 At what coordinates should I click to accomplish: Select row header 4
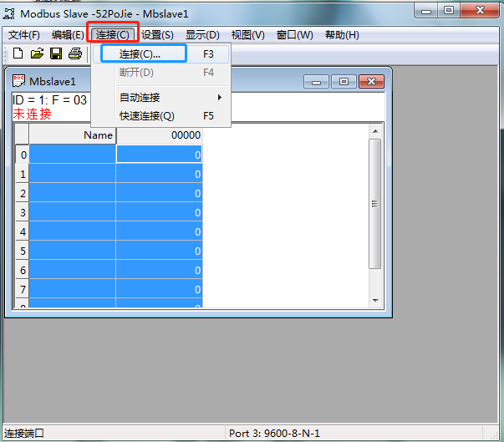[23, 232]
